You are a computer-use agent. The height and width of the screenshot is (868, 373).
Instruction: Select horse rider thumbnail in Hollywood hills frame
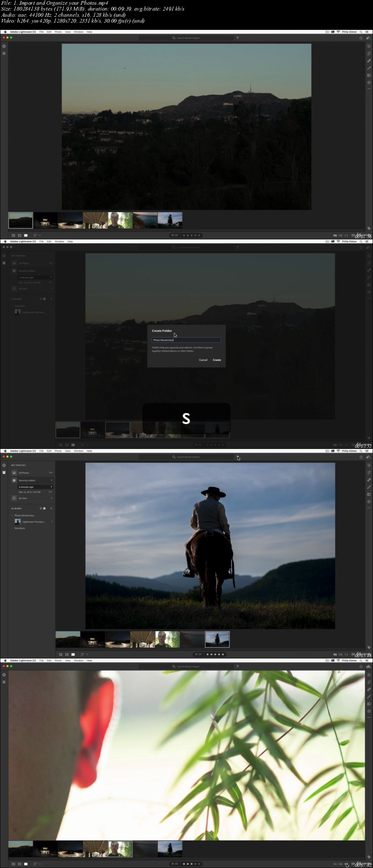[170, 220]
